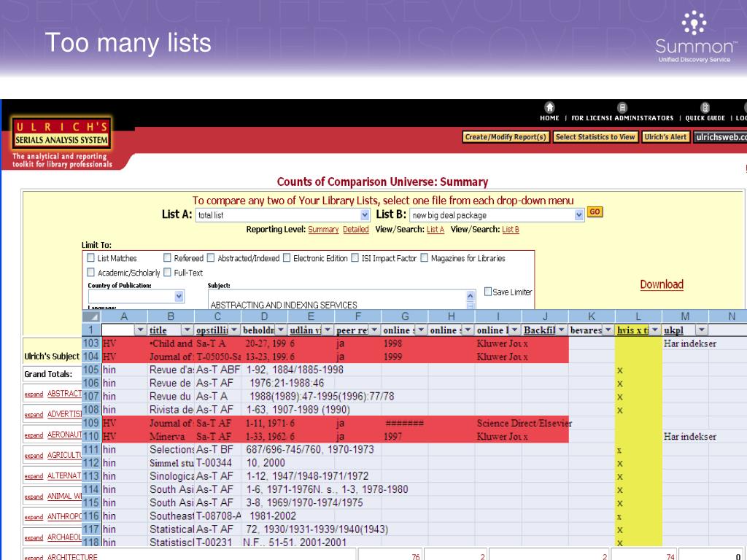Screen dimensions: 747x560
Task: Click the x in row 108 yellow column
Action: tap(620, 410)
